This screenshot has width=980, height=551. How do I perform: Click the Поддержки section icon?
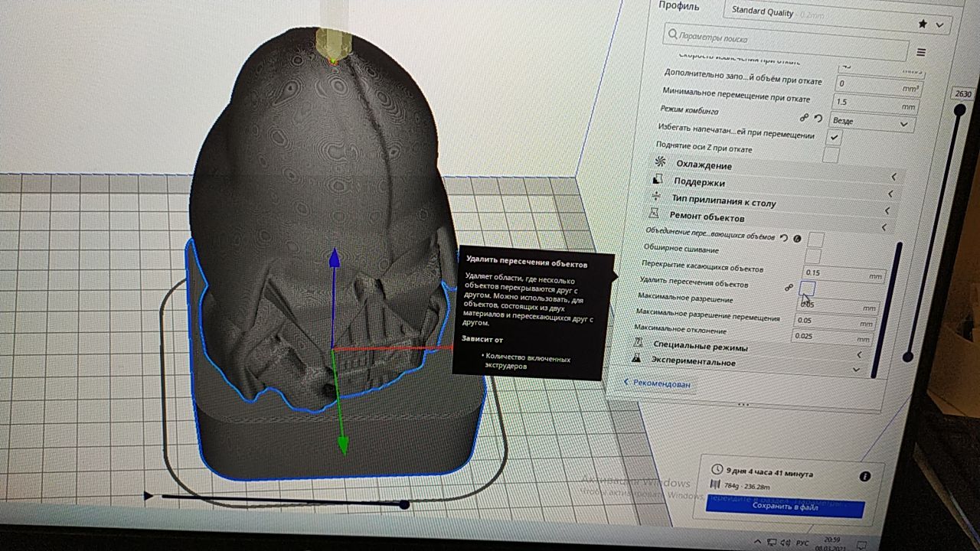[656, 180]
